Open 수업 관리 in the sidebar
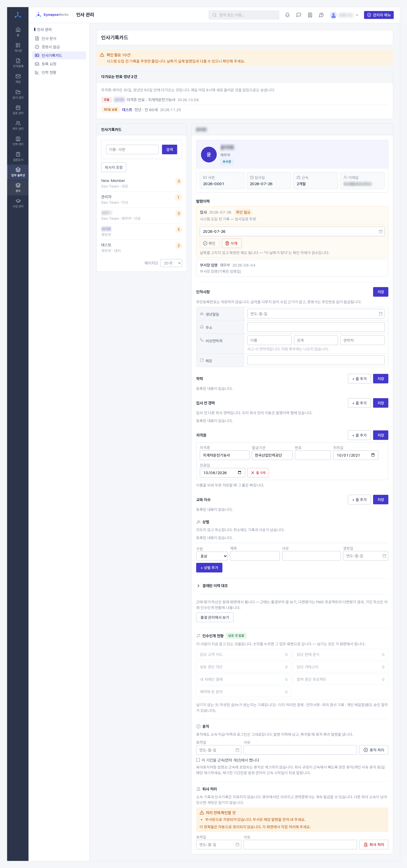This screenshot has height=868, width=407. point(18,203)
